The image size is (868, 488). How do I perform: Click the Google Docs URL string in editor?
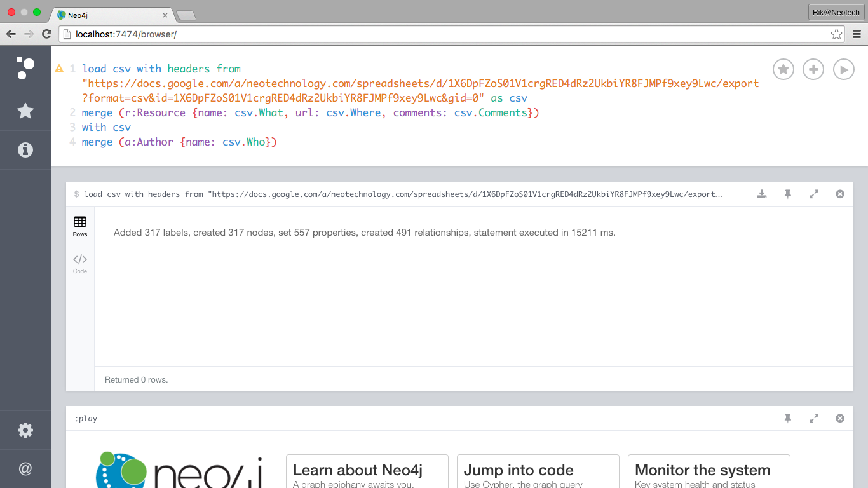click(x=421, y=91)
